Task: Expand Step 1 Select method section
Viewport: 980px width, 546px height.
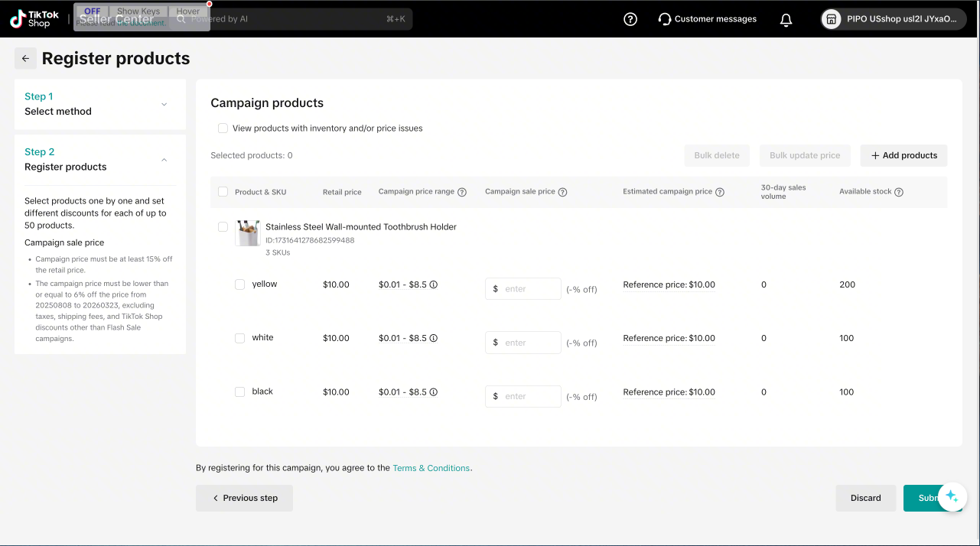Action: coord(164,104)
